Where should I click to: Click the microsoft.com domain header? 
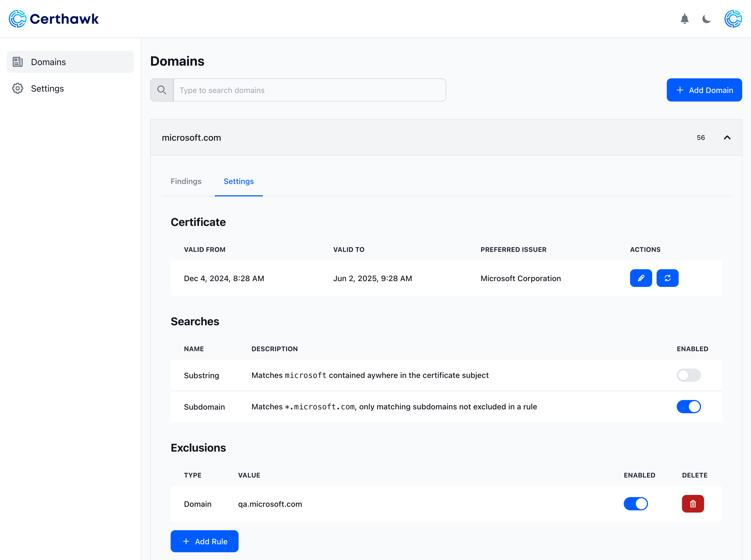point(191,137)
